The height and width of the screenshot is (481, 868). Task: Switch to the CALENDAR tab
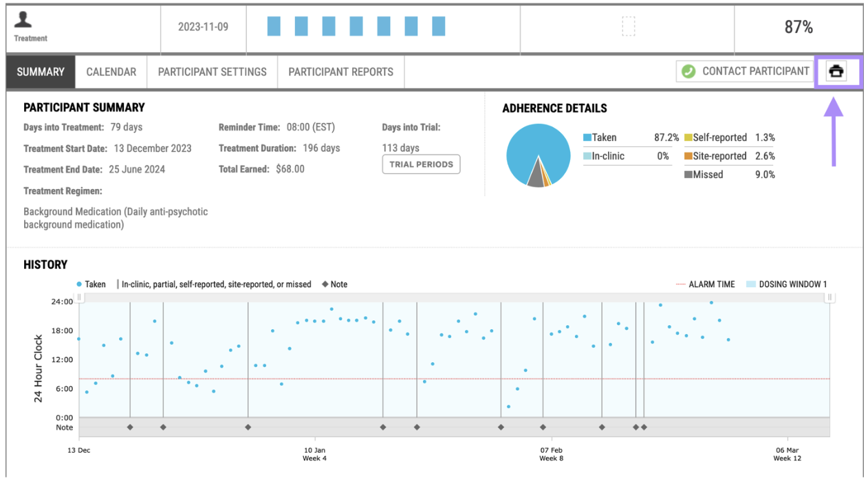point(111,71)
